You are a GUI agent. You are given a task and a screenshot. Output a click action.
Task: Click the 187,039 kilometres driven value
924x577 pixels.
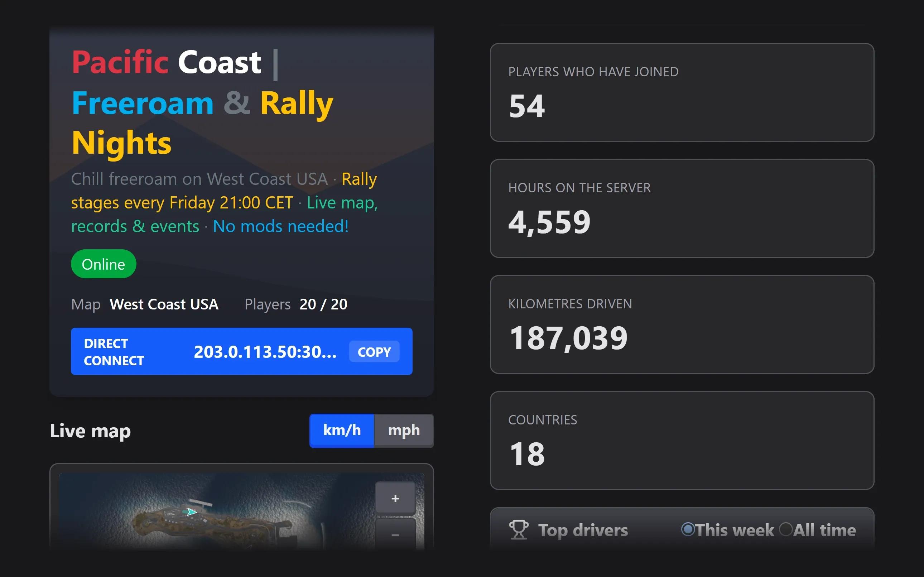(x=568, y=338)
